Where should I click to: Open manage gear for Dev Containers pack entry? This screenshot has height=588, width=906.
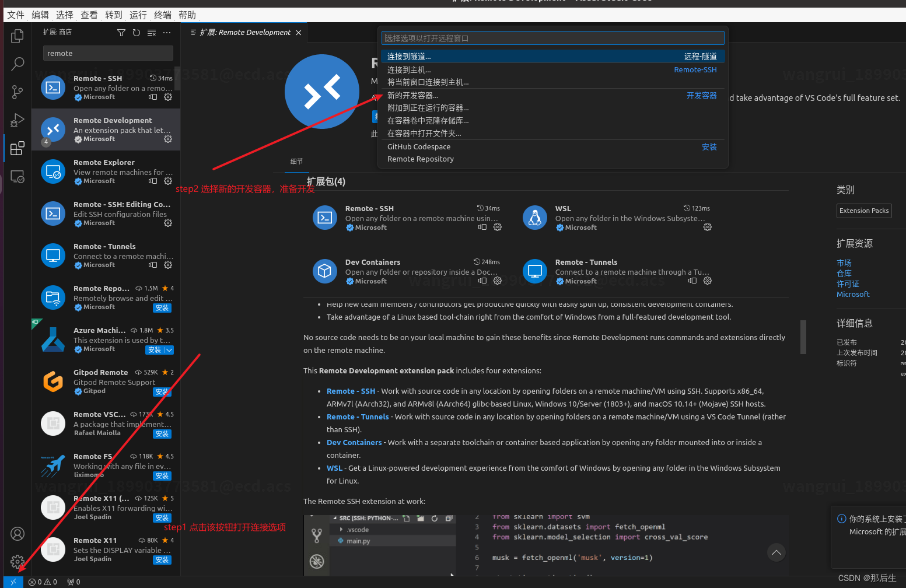[x=498, y=281]
